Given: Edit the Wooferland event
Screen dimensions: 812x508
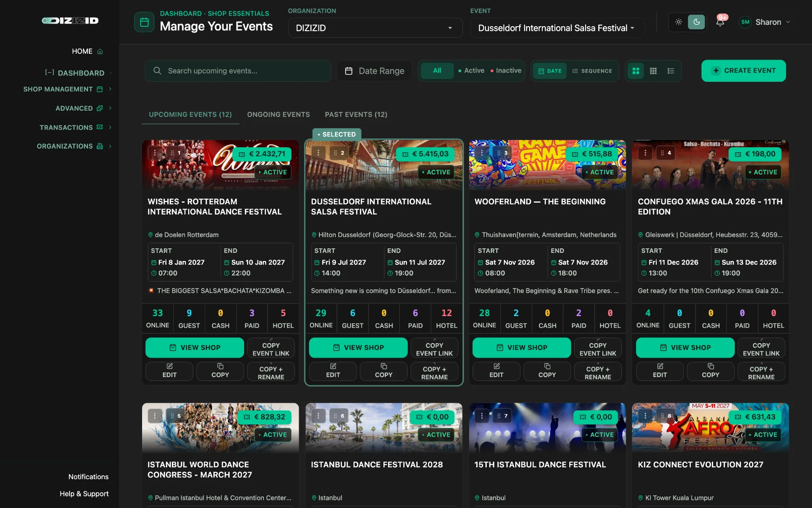Looking at the screenshot, I should coord(496,371).
